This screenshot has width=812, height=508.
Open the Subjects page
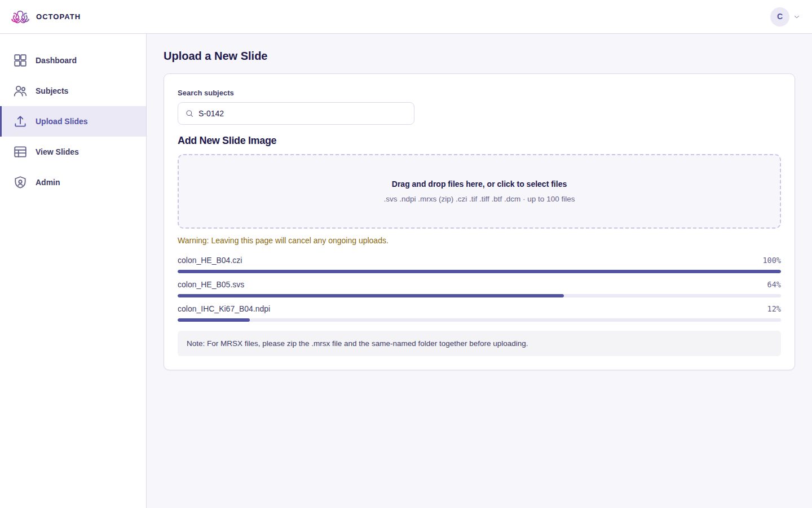(x=73, y=91)
